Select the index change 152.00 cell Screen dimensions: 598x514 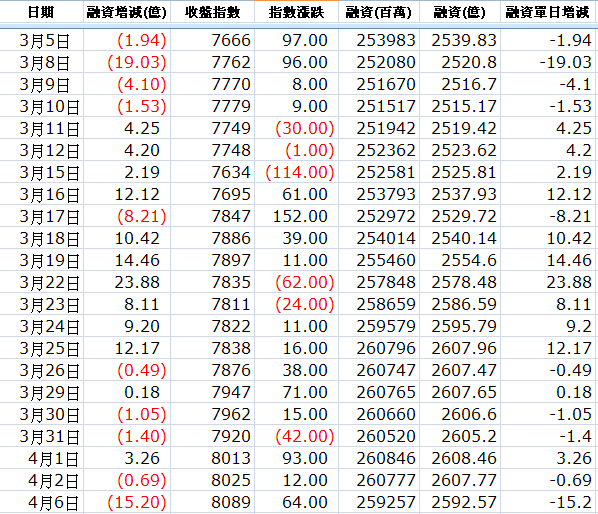coord(296,216)
